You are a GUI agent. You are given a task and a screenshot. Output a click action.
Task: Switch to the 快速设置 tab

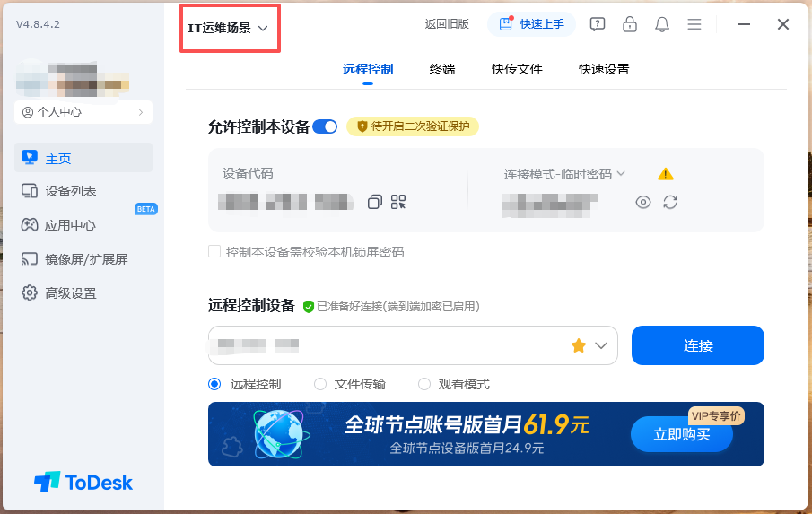[x=604, y=69]
